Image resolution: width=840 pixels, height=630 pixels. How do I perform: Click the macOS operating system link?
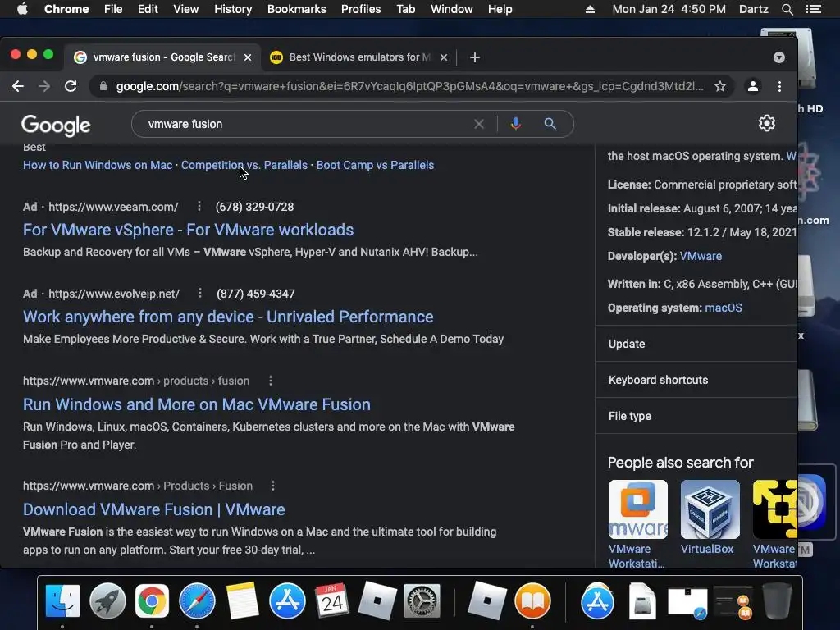724,308
